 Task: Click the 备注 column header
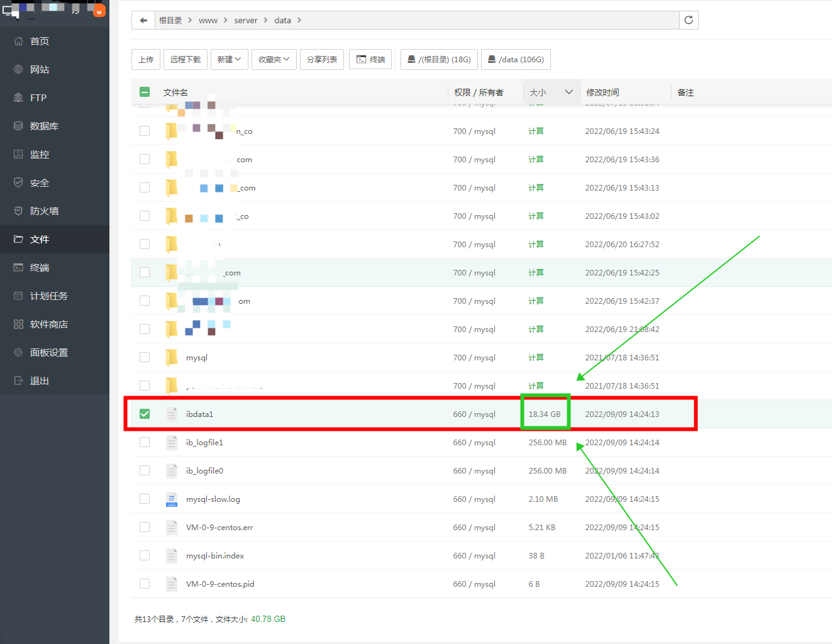click(685, 92)
